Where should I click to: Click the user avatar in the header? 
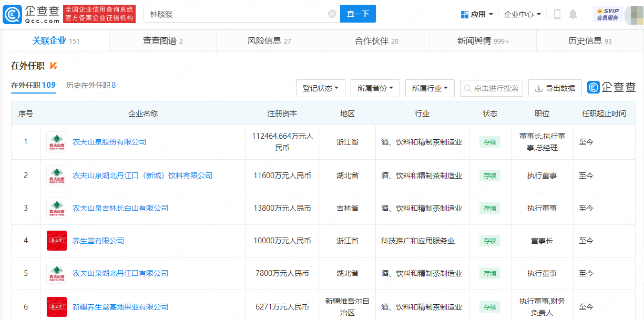pyautogui.click(x=633, y=14)
